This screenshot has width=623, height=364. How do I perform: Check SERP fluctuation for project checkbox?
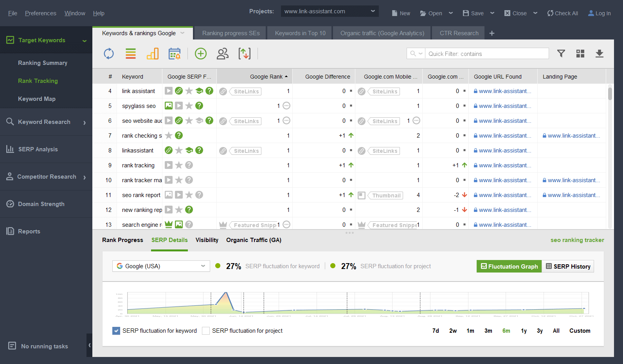click(x=206, y=331)
